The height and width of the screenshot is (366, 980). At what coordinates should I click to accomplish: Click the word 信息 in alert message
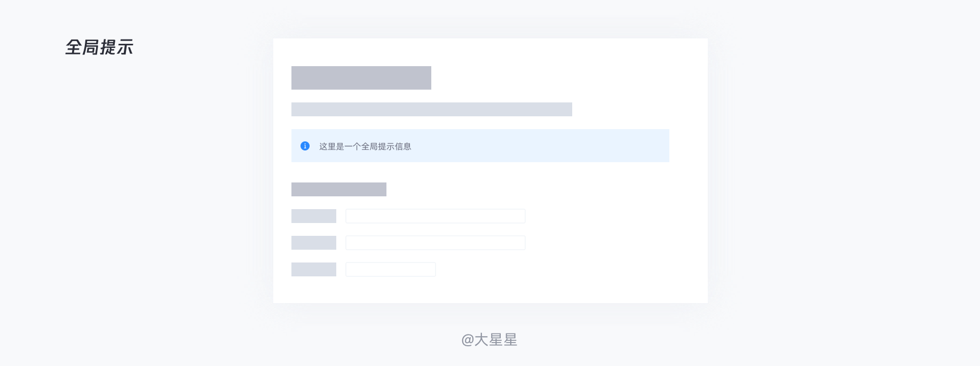(403, 146)
